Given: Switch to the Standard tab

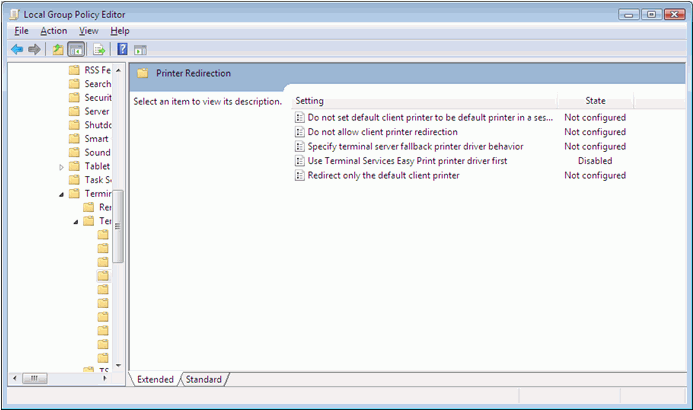Looking at the screenshot, I should [204, 379].
